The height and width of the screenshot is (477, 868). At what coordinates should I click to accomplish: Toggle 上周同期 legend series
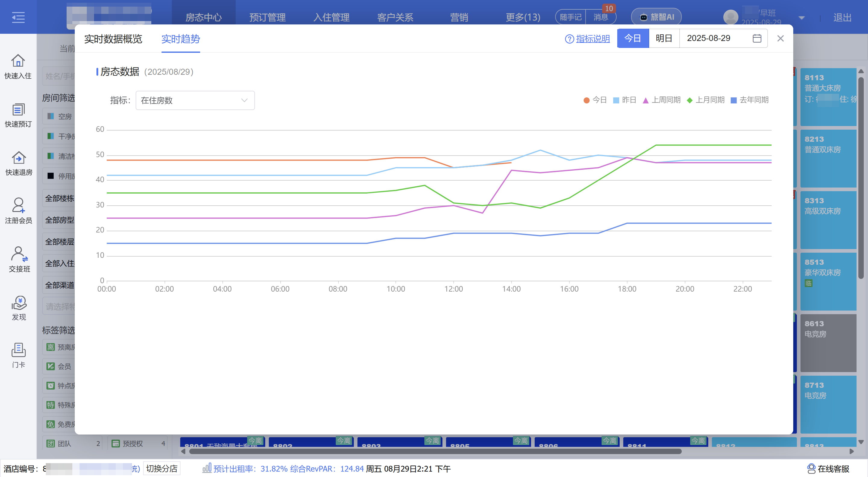click(662, 100)
